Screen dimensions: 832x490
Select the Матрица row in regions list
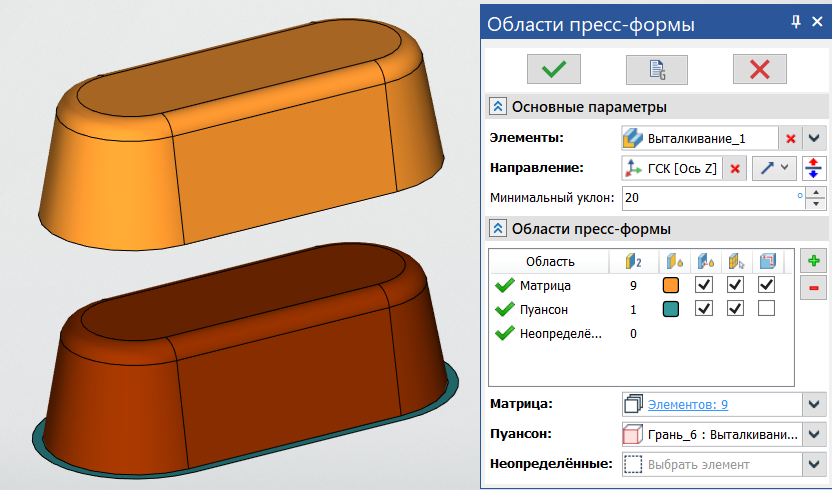coord(544,286)
